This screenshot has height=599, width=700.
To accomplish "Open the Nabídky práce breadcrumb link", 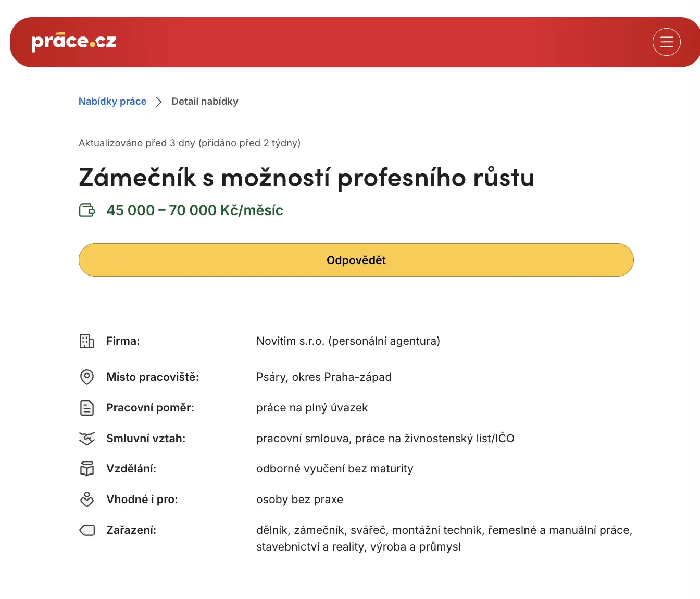I will tap(113, 102).
